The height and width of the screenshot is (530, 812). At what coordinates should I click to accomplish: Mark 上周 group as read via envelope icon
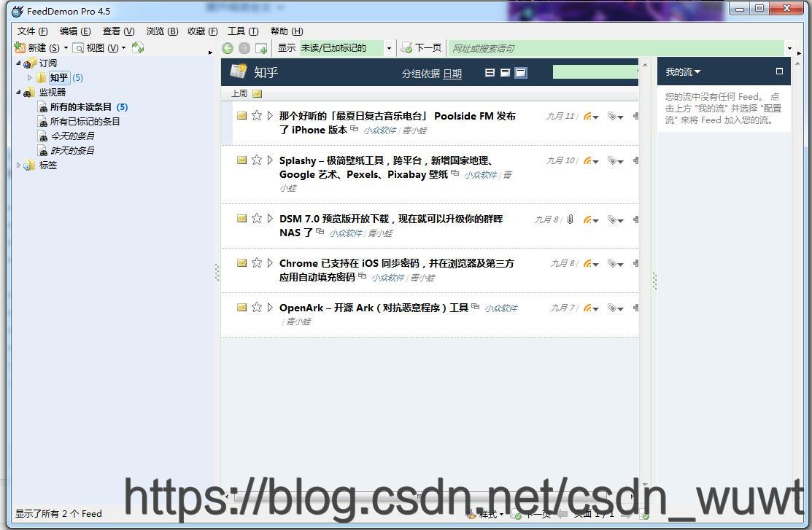[257, 94]
